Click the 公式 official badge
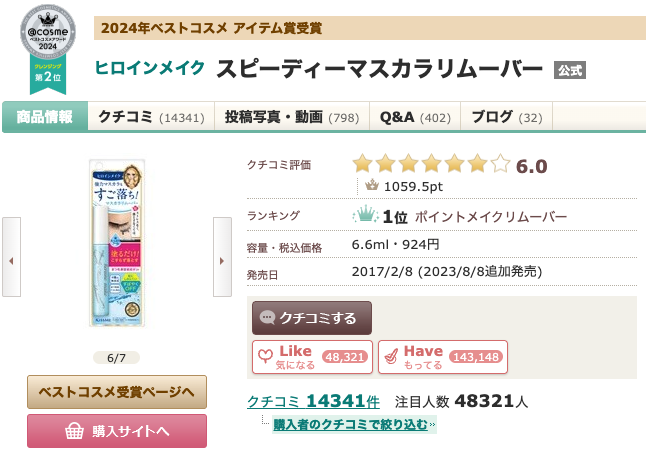The width and height of the screenshot is (646, 455). tap(569, 69)
